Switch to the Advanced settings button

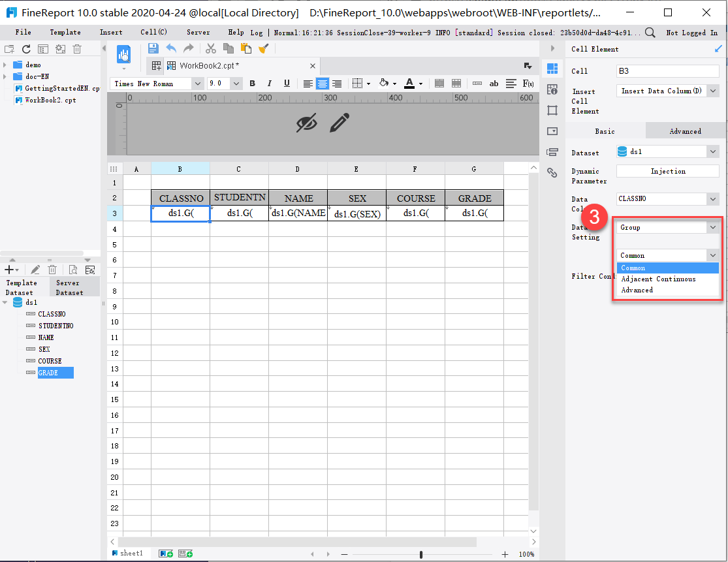685,131
